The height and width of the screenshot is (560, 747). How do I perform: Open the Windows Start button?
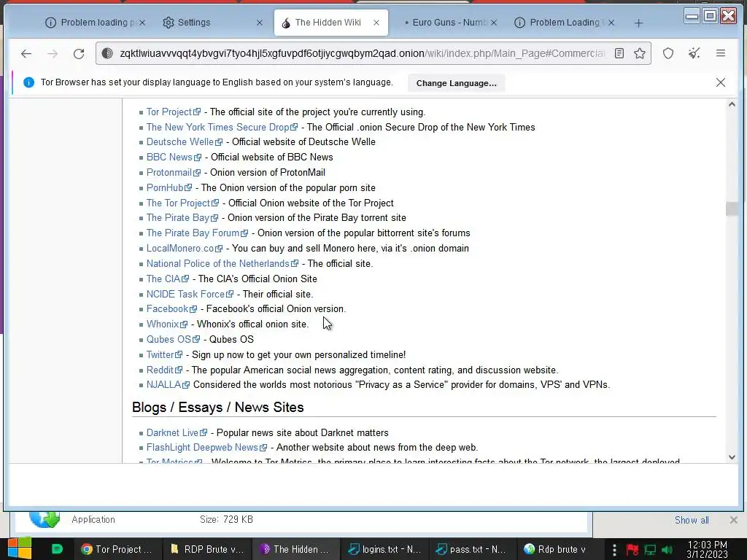coord(20,548)
